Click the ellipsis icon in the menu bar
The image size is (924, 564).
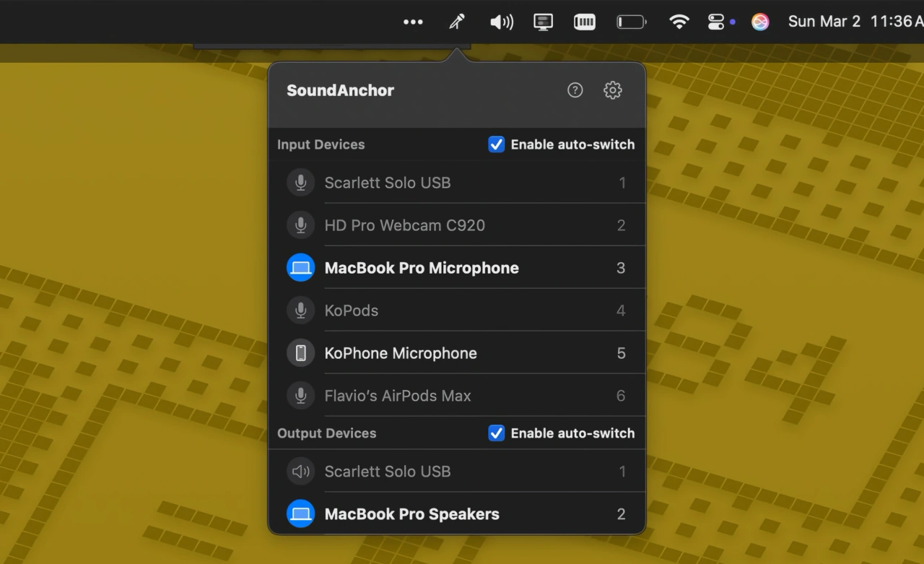[x=413, y=22]
